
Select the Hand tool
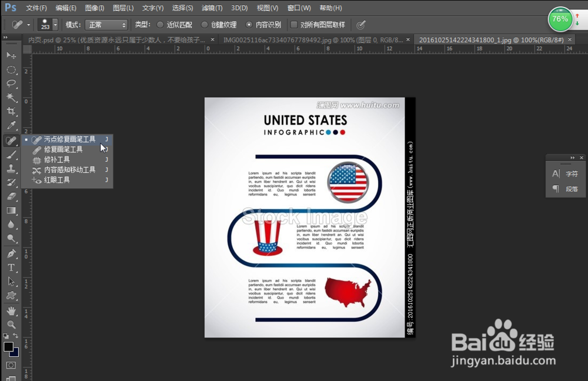11,310
